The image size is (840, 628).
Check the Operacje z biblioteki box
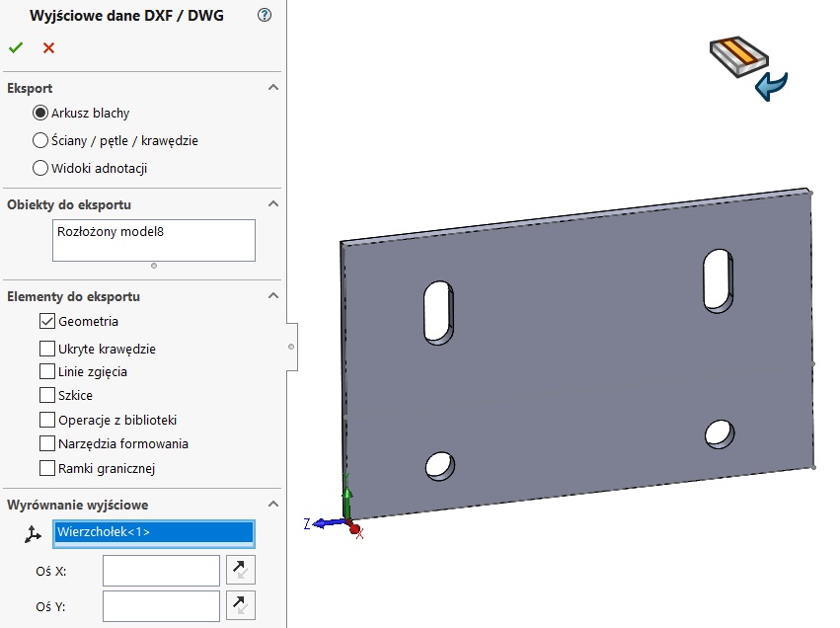point(47,420)
